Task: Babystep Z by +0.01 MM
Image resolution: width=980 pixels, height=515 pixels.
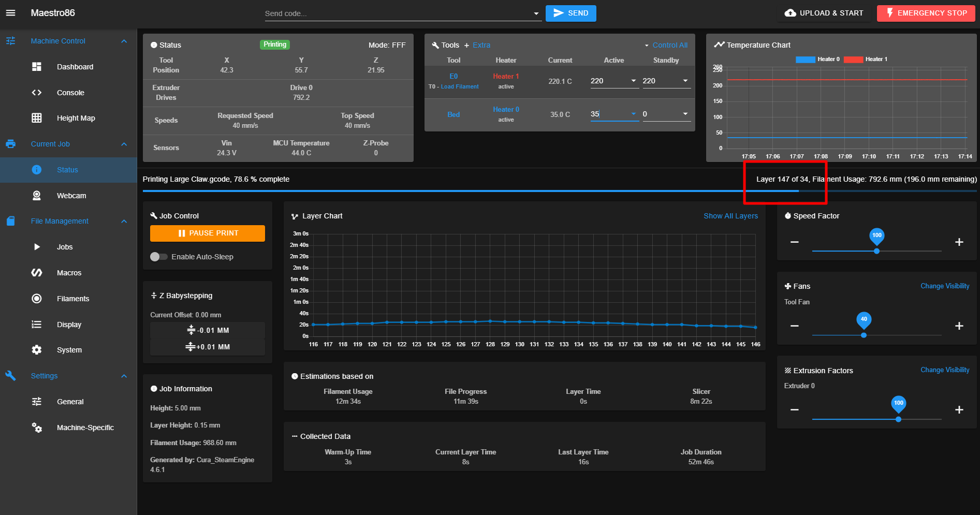Action: point(208,347)
